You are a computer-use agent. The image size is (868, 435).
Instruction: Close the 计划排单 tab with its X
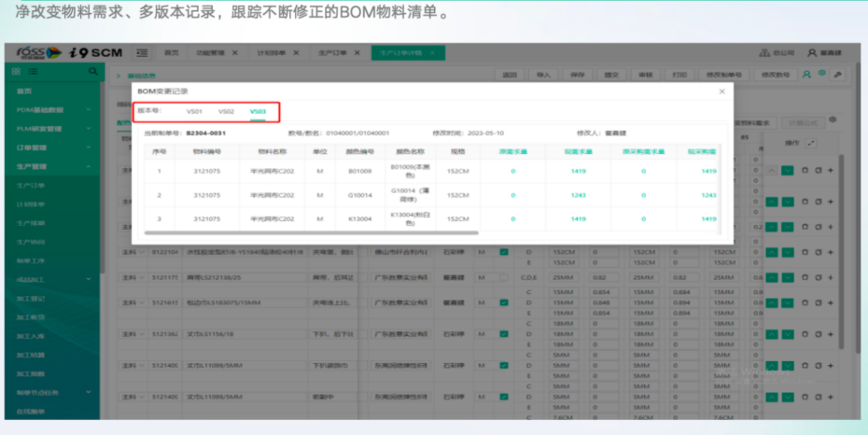click(296, 53)
